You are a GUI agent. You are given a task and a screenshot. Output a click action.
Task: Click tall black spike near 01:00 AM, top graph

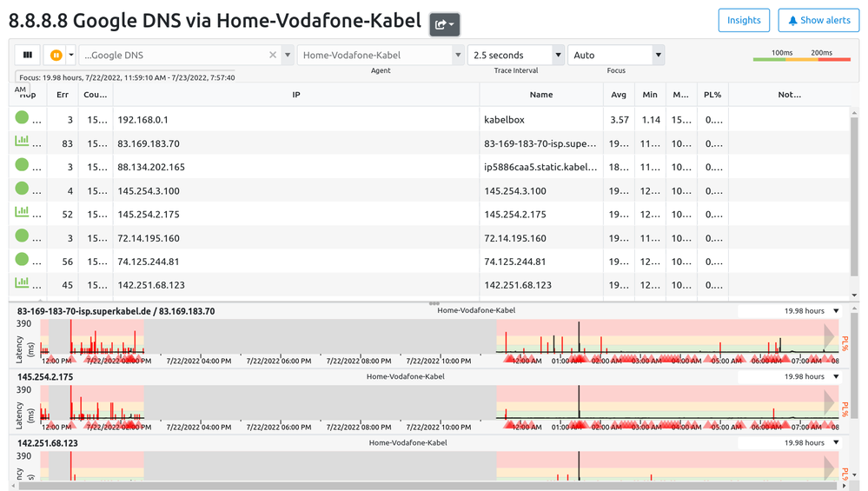pos(579,336)
